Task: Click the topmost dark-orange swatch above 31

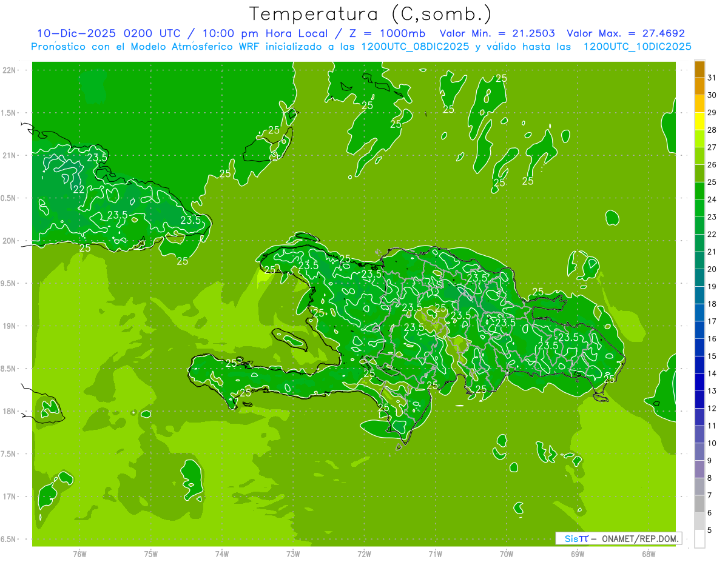Action: click(x=699, y=69)
